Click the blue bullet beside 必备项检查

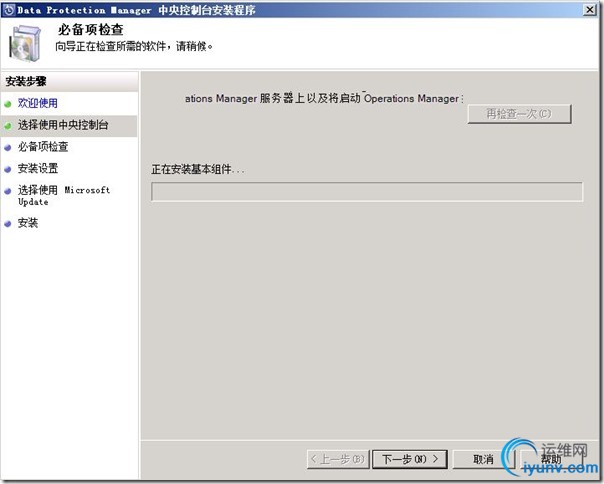point(8,148)
